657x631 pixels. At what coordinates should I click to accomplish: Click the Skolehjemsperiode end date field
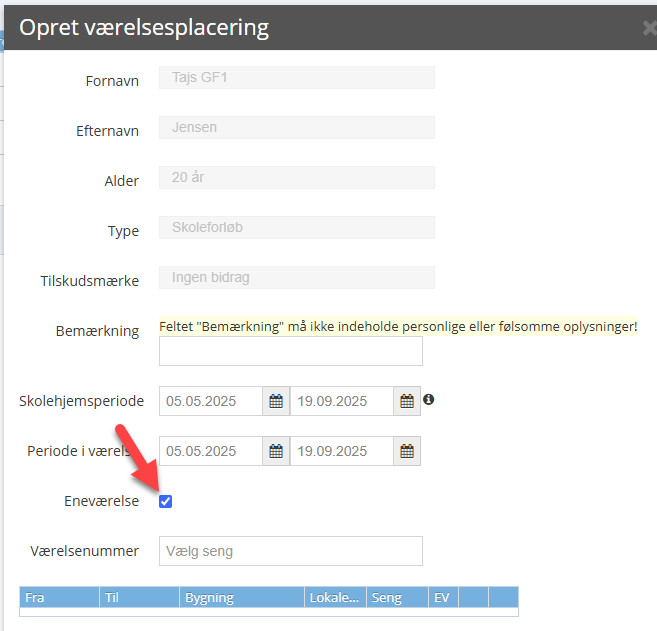pyautogui.click(x=341, y=401)
